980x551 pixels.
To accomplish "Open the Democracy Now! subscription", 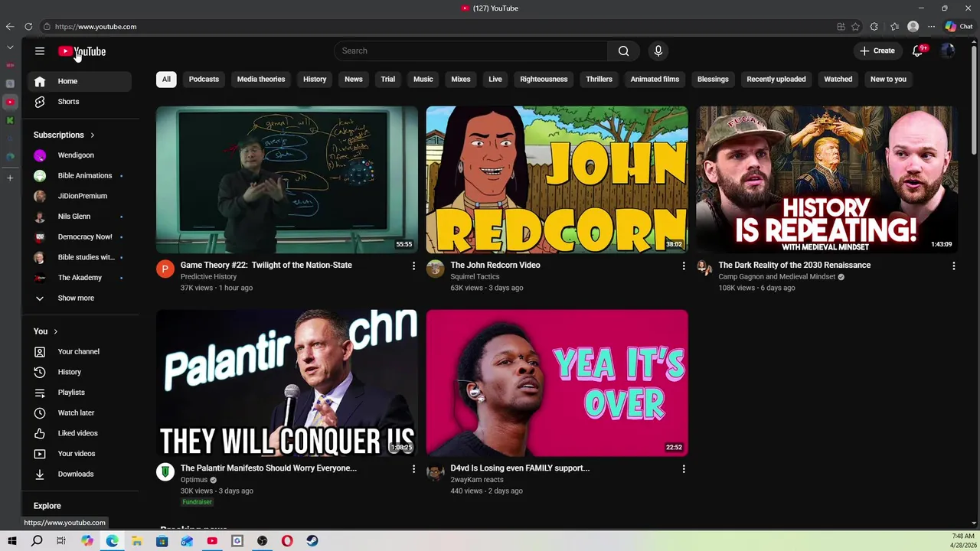I will [80, 237].
